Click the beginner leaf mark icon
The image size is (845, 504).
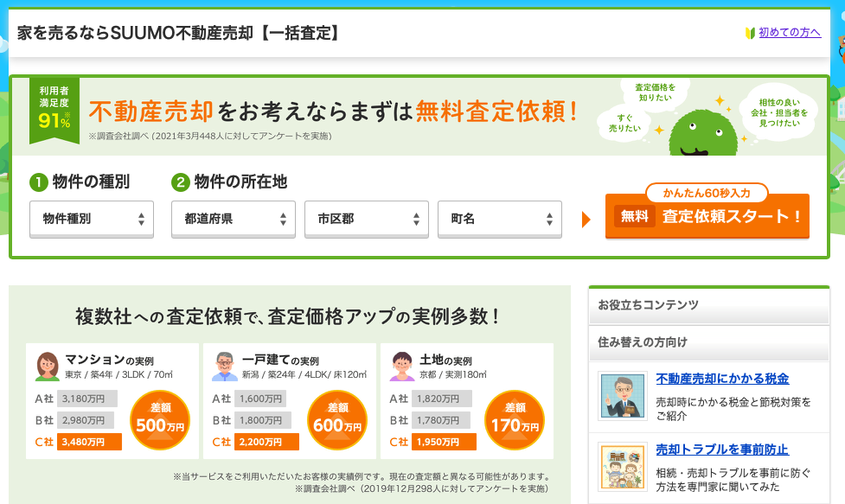pyautogui.click(x=750, y=33)
